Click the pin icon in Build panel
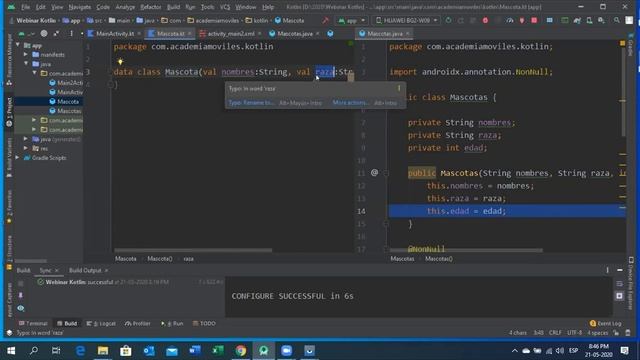This screenshot has height=360, width=640. [x=21, y=295]
